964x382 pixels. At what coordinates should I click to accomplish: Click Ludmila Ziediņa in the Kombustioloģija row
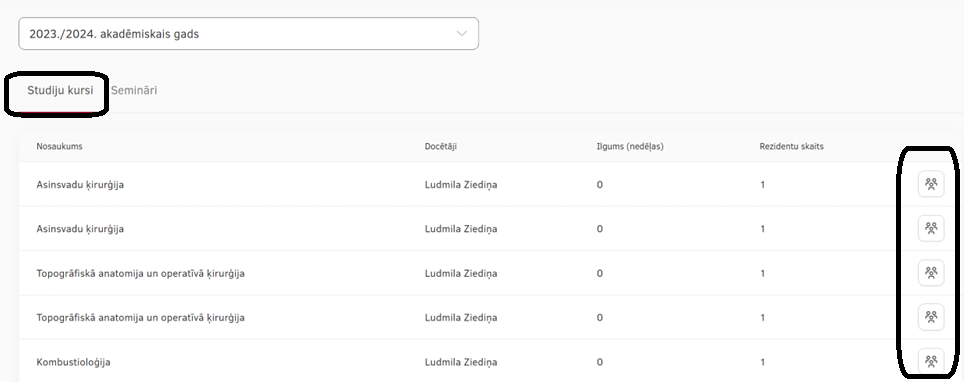click(x=461, y=362)
